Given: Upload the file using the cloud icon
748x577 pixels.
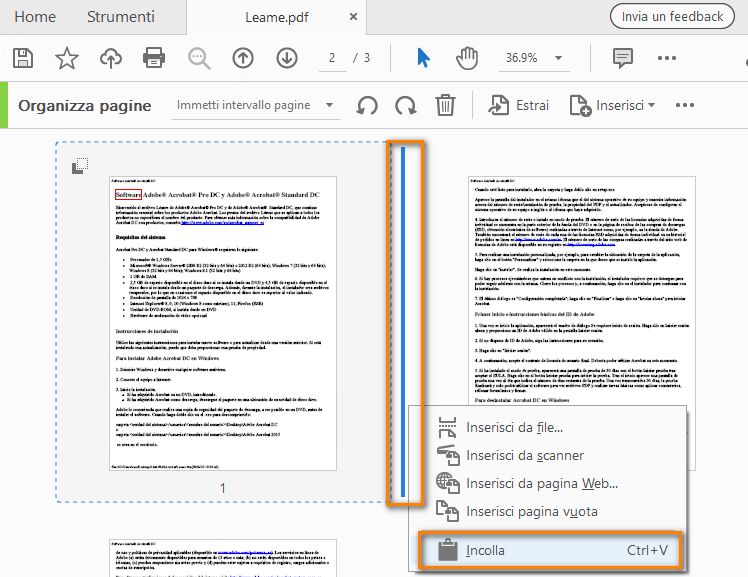Looking at the screenshot, I should click(111, 58).
